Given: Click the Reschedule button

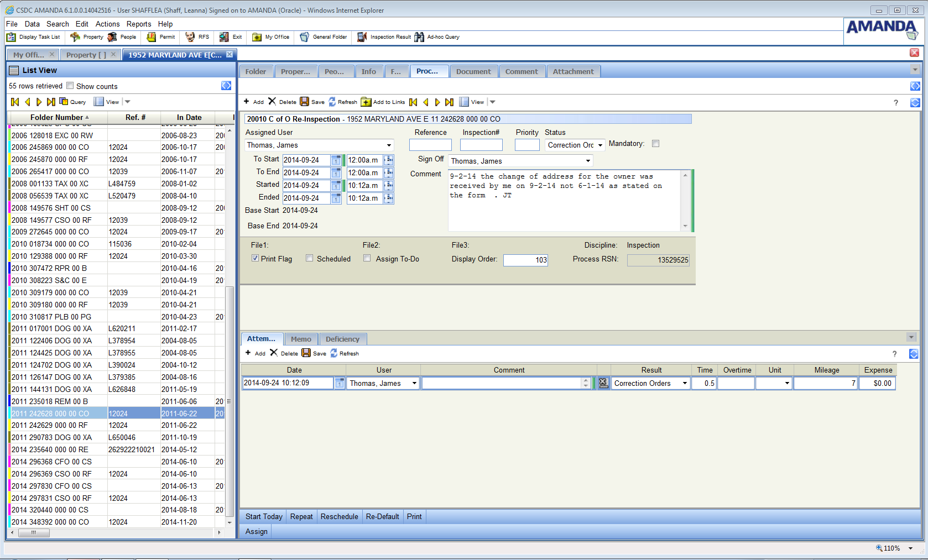Looking at the screenshot, I should point(339,516).
